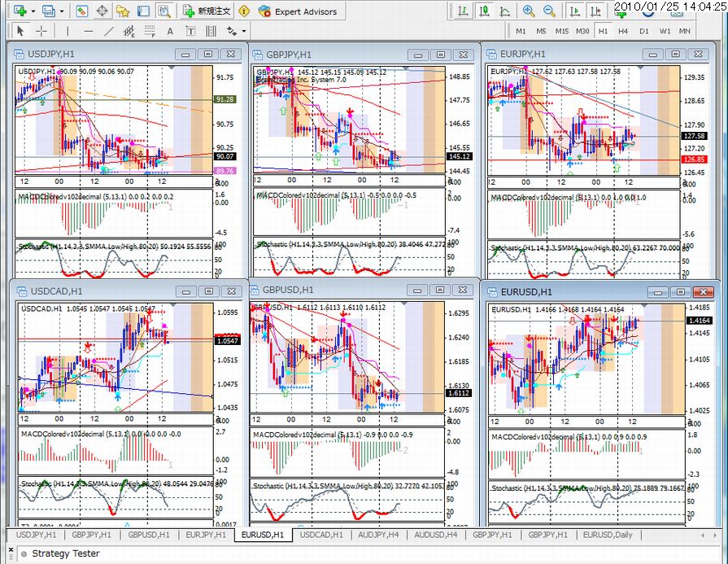Switch chart to bar chart type
This screenshot has height=564, width=728.
point(463,11)
